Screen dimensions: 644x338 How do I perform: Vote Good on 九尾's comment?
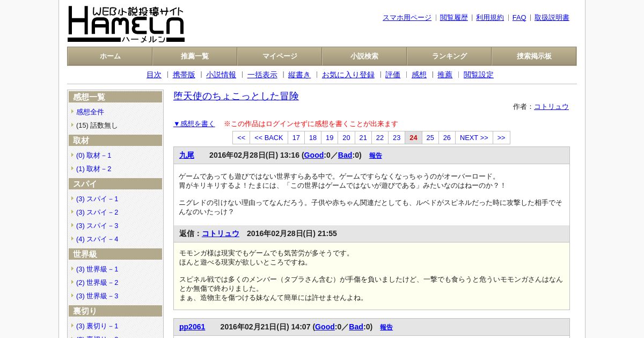click(x=314, y=155)
